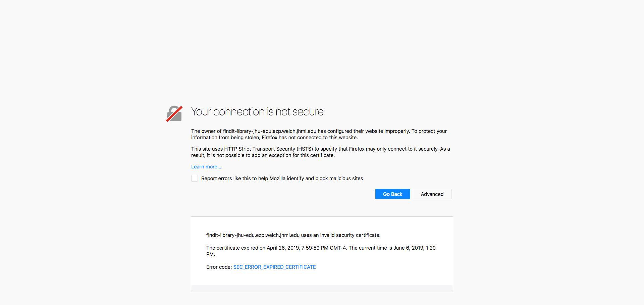The image size is (644, 305).
Task: Select the 'uses an invalid security certificate' line
Action: tap(340, 235)
